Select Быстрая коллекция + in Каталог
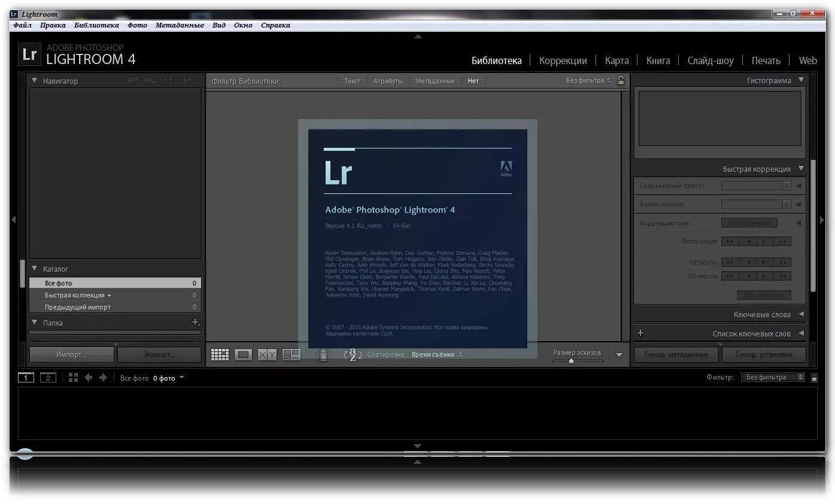 pos(115,295)
